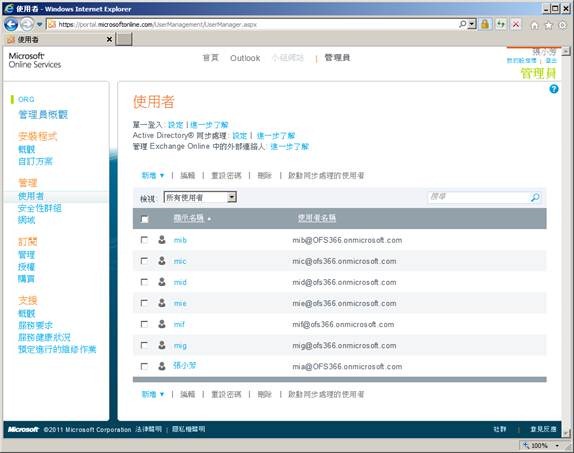Open the 張小芳 user link
The image size is (574, 453).
pyautogui.click(x=184, y=365)
